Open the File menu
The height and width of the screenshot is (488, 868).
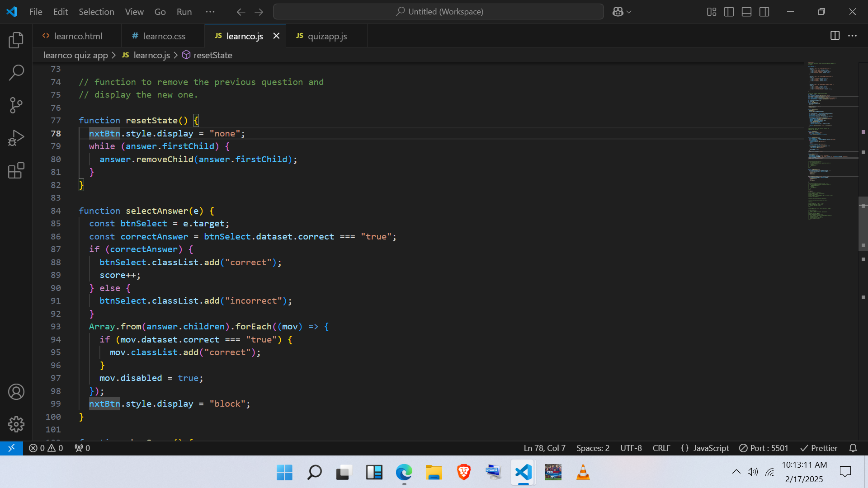(36, 12)
